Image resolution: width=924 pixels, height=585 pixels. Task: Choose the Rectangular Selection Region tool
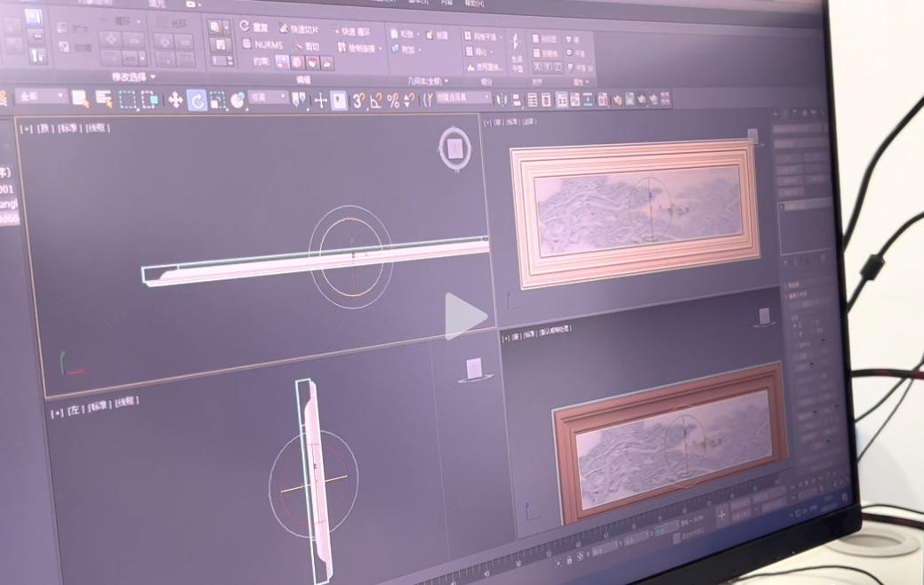(x=127, y=100)
